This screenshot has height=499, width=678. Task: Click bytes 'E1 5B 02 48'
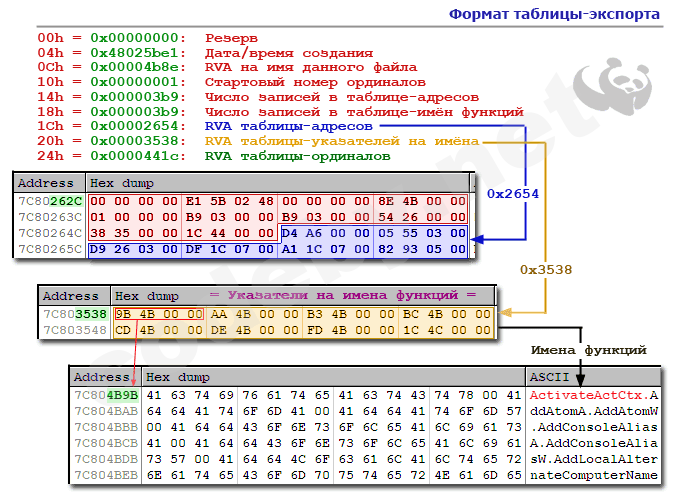click(230, 201)
